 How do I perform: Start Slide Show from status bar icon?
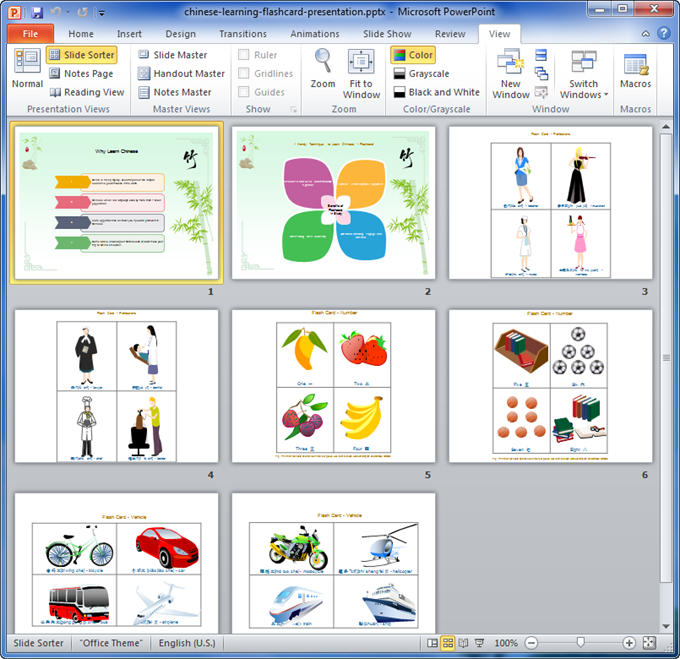pos(479,643)
